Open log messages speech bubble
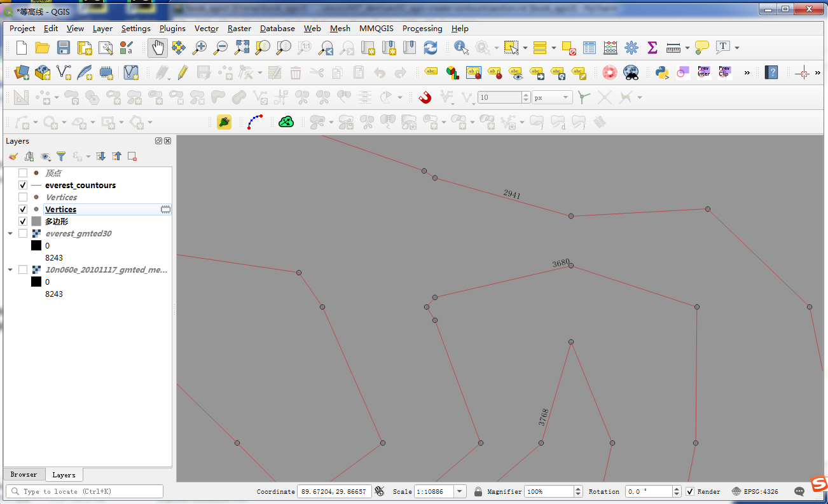828x504 pixels. pyautogui.click(x=800, y=491)
